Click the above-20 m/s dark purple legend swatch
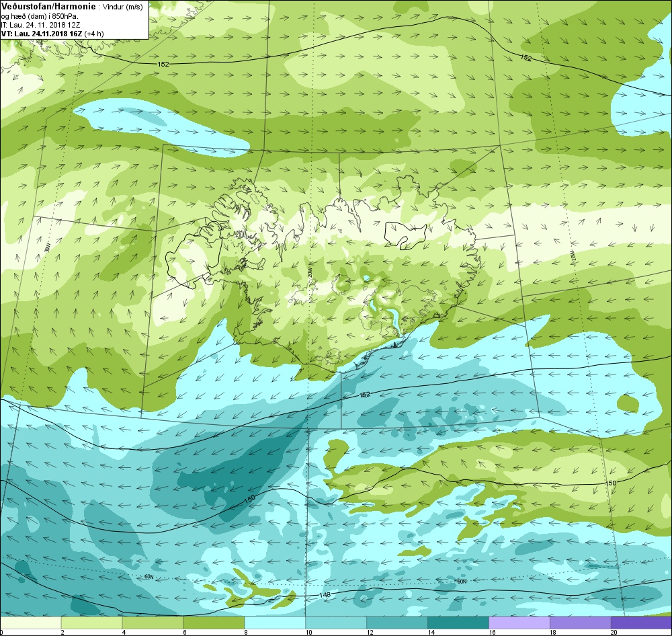Image resolution: width=672 pixels, height=636 pixels. (x=641, y=623)
